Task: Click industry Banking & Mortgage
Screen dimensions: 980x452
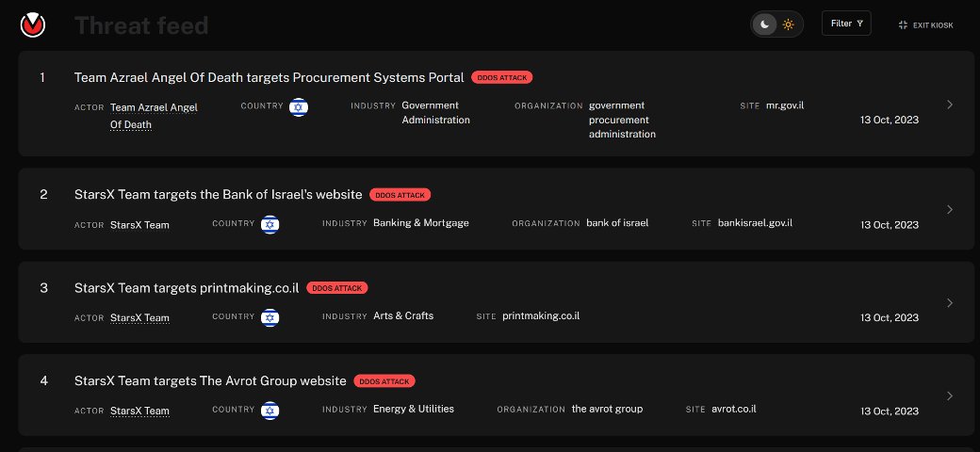Action: [420, 223]
